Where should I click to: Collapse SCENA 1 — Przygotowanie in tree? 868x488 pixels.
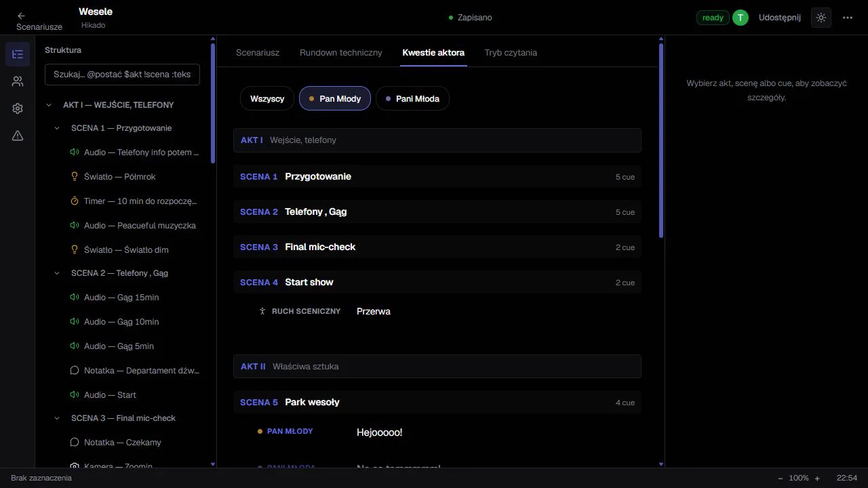click(57, 128)
